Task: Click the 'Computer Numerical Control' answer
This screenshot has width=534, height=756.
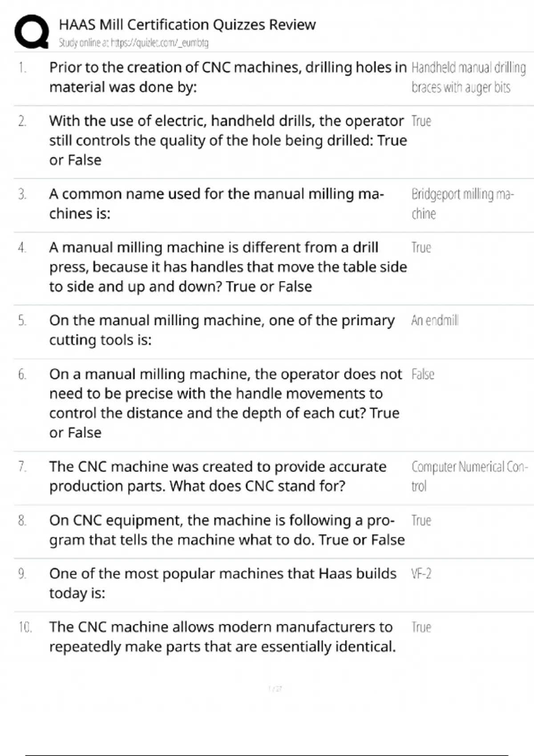Action: tap(469, 476)
